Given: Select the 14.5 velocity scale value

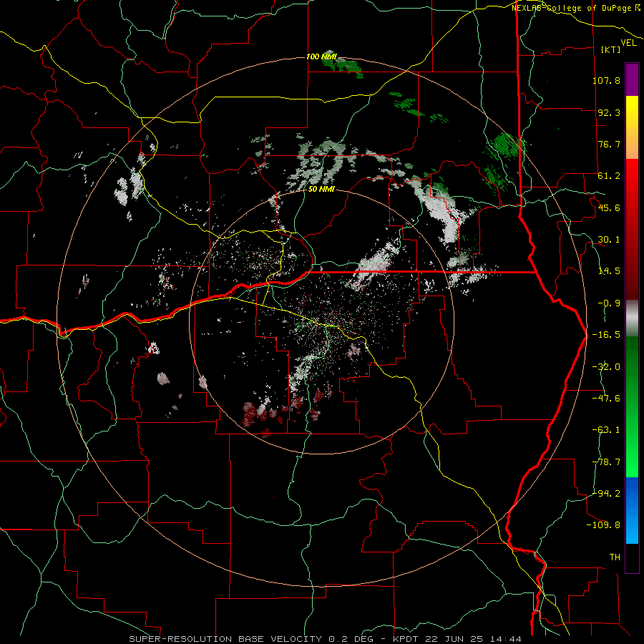Looking at the screenshot, I should (x=609, y=271).
